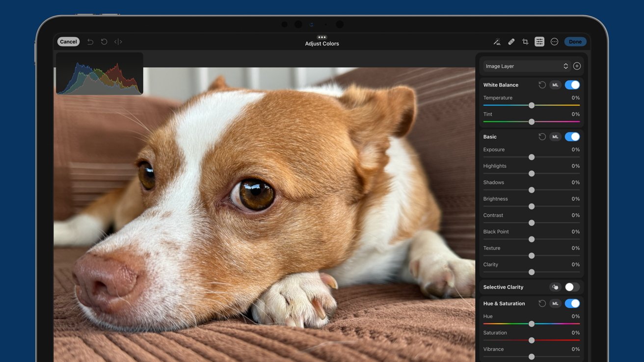Open the Image Layer dropdown
The width and height of the screenshot is (644, 362).
(x=526, y=66)
